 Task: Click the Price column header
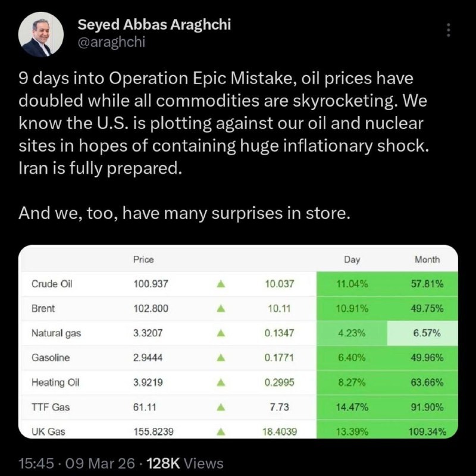pyautogui.click(x=143, y=259)
